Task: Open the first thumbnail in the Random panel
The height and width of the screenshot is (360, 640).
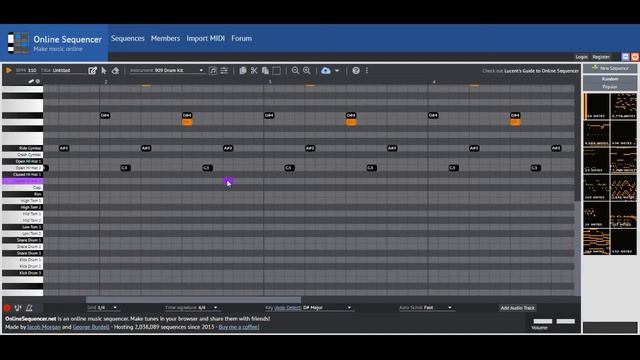Action: click(x=596, y=106)
